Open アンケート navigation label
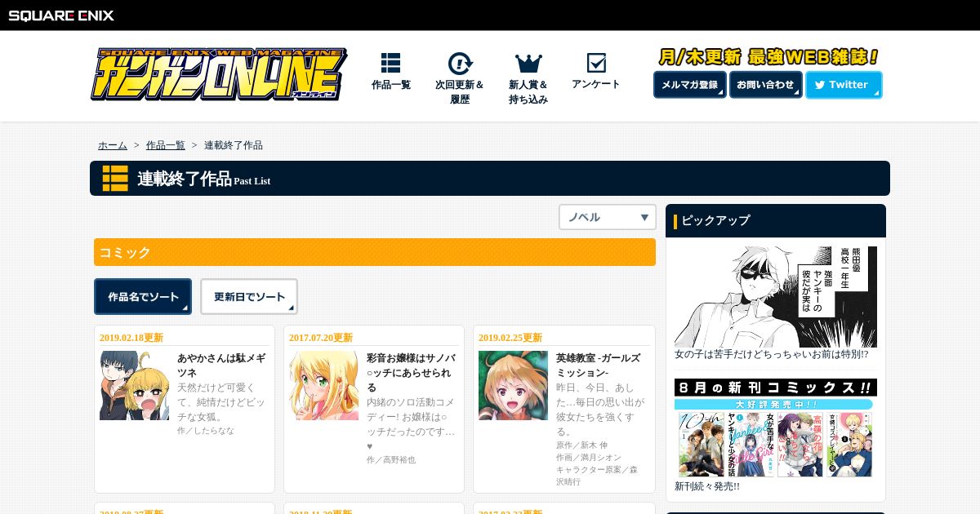 [596, 84]
